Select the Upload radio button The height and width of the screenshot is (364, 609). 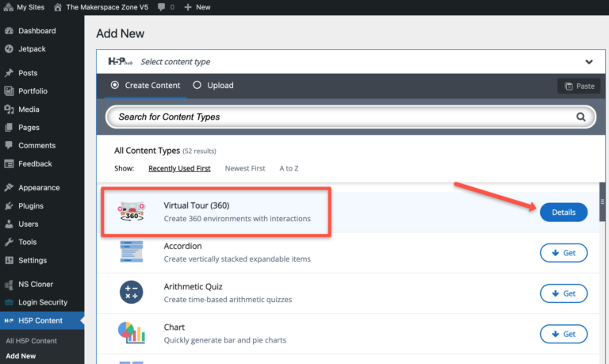(197, 86)
